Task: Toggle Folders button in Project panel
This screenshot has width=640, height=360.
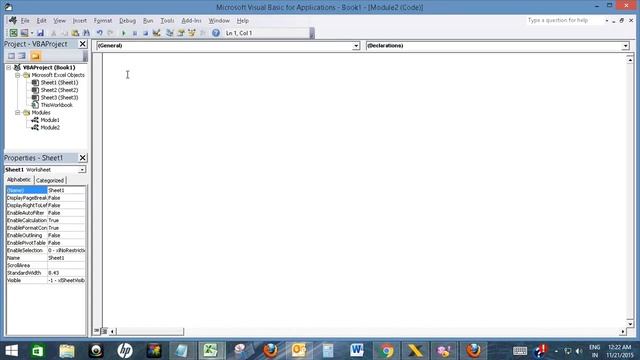Action: tap(36, 56)
